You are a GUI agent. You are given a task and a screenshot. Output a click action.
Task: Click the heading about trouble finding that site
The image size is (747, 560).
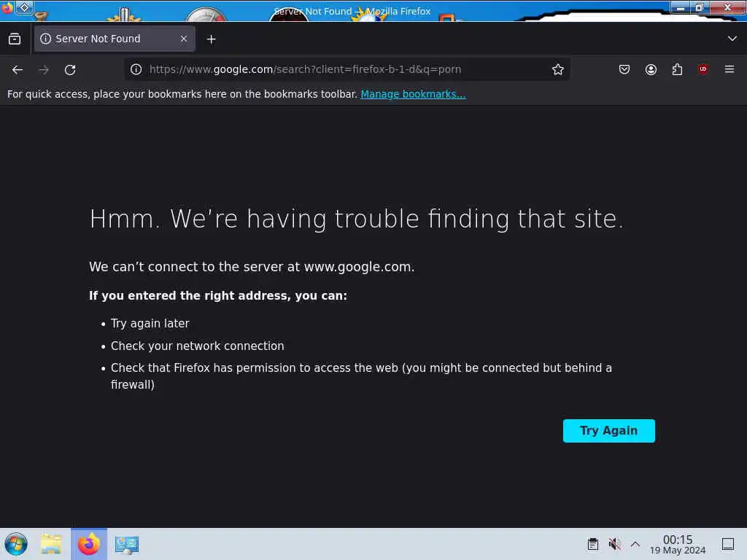(356, 219)
